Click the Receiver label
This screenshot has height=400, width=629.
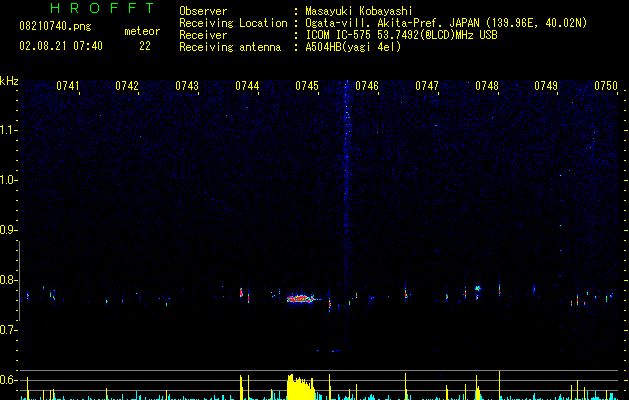(x=203, y=35)
